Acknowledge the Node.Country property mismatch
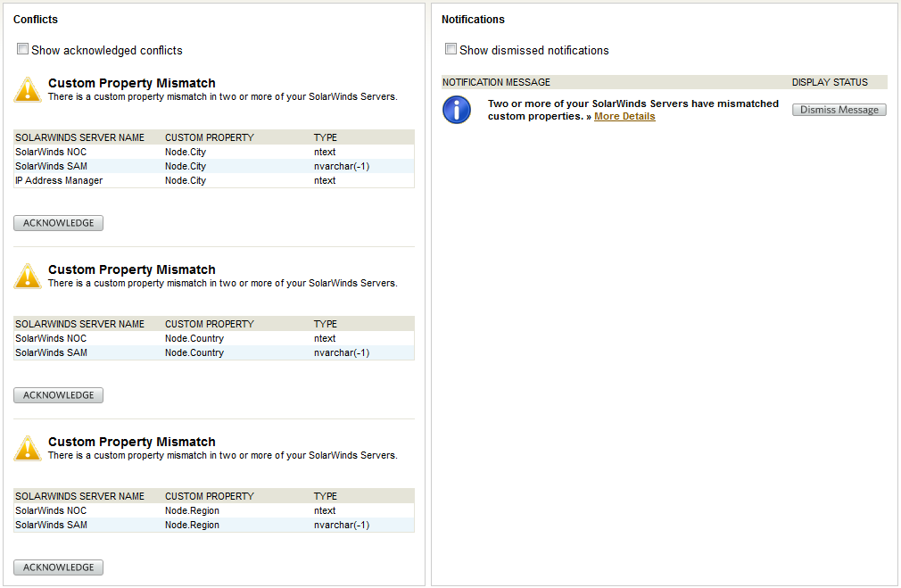 pos(58,395)
